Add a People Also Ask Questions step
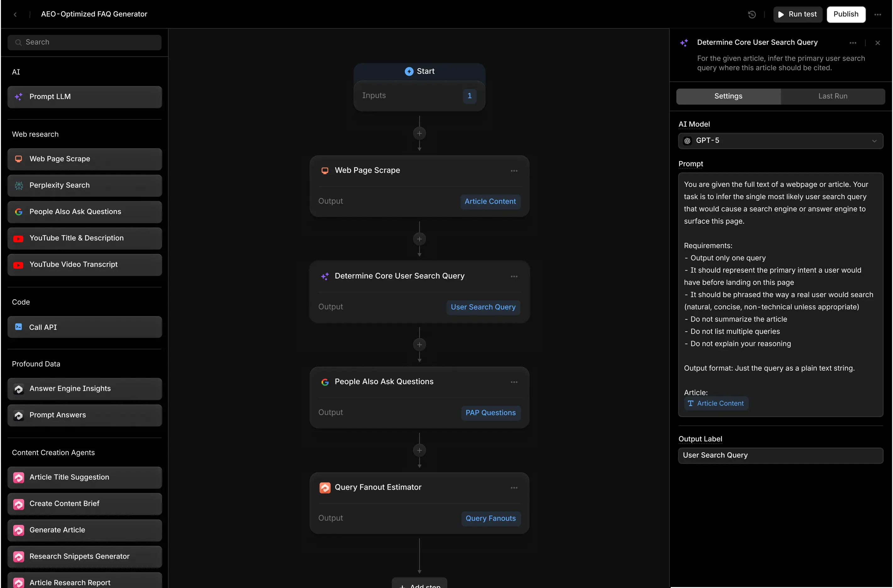Image resolution: width=893 pixels, height=588 pixels. 84,212
